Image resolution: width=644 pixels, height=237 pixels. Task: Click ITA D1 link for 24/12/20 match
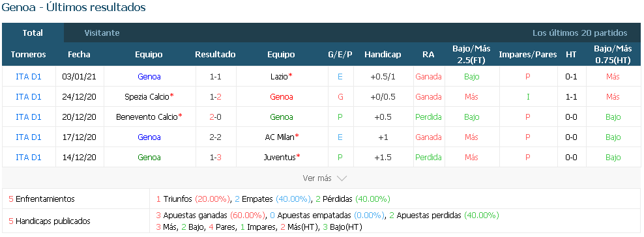coord(28,97)
